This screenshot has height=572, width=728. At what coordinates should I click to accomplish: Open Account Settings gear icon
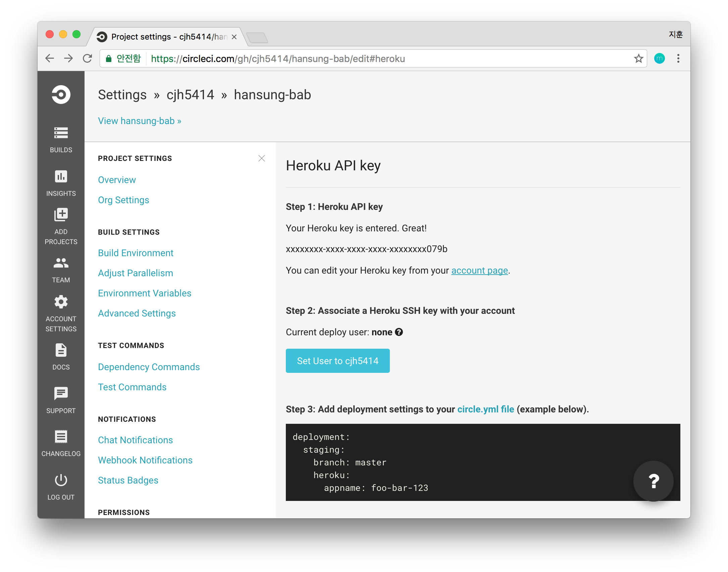[x=61, y=302]
